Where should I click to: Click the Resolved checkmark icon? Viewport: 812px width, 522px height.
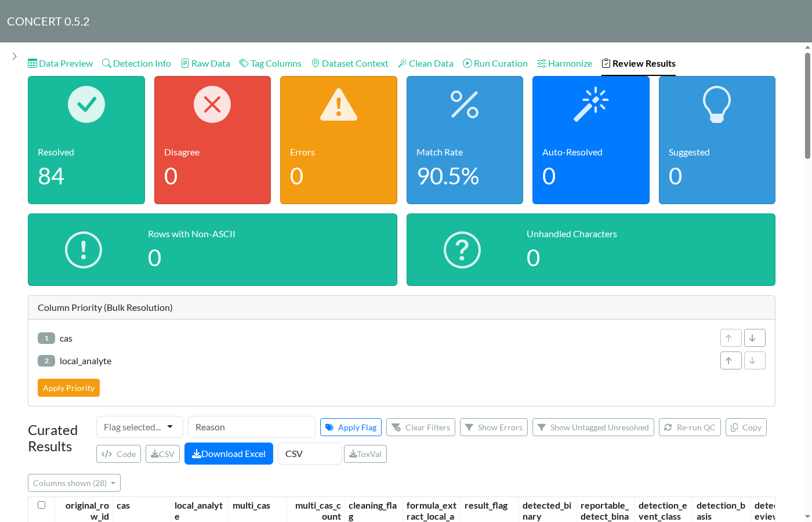tap(86, 104)
